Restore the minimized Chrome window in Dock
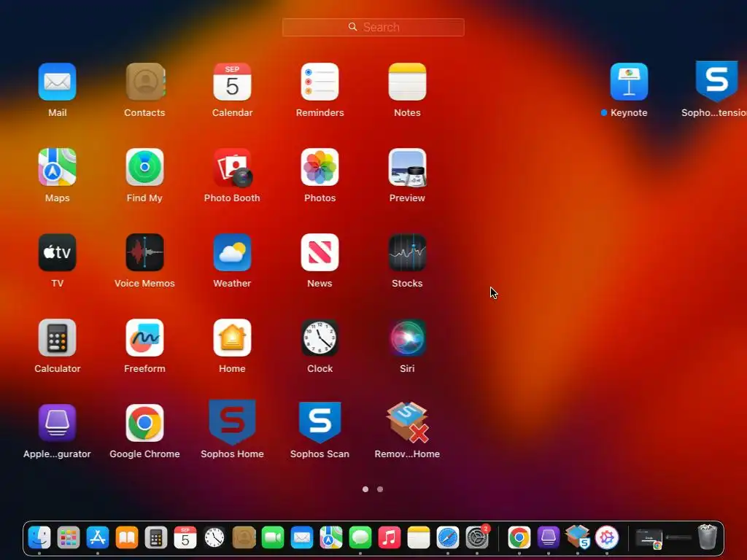The width and height of the screenshot is (747, 560). point(649,539)
